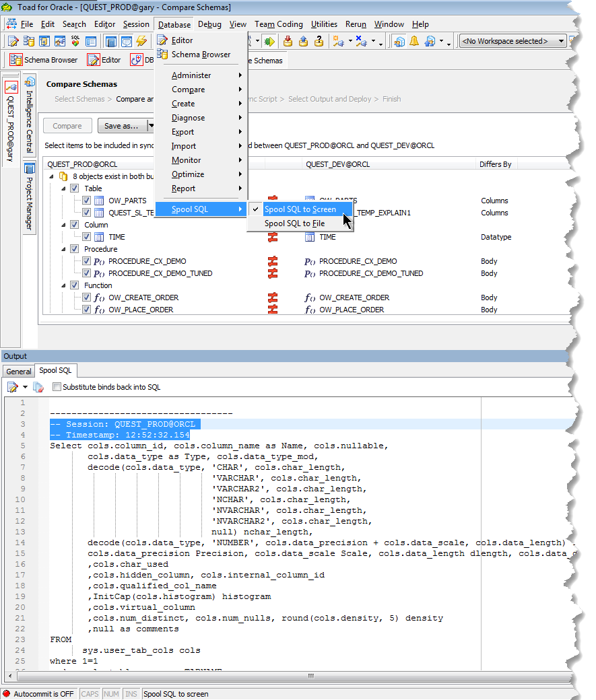The height and width of the screenshot is (700, 596).
Task: Click the blue cube icon left of the bell
Action: click(x=399, y=42)
